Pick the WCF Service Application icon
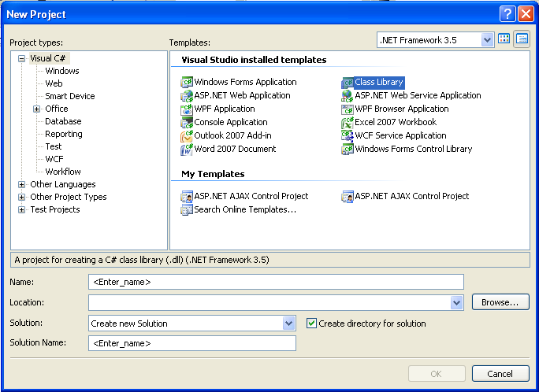The width and height of the screenshot is (539, 392). click(348, 136)
